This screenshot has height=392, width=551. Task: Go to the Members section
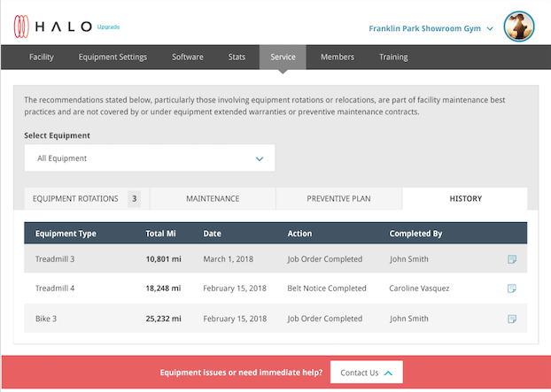(338, 58)
